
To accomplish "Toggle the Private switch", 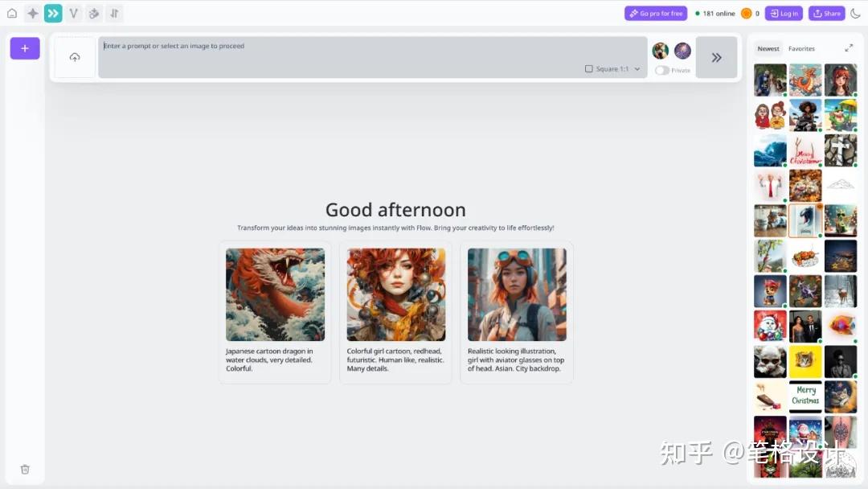I will (x=662, y=70).
